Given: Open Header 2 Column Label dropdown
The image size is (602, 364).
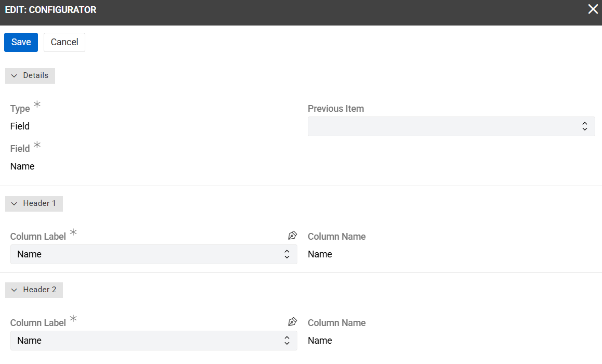Looking at the screenshot, I should pos(153,341).
